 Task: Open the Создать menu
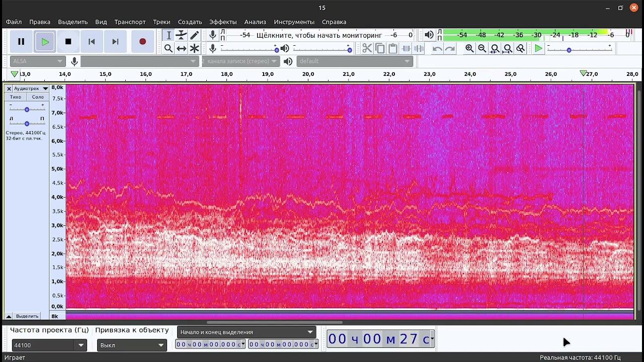tap(190, 22)
